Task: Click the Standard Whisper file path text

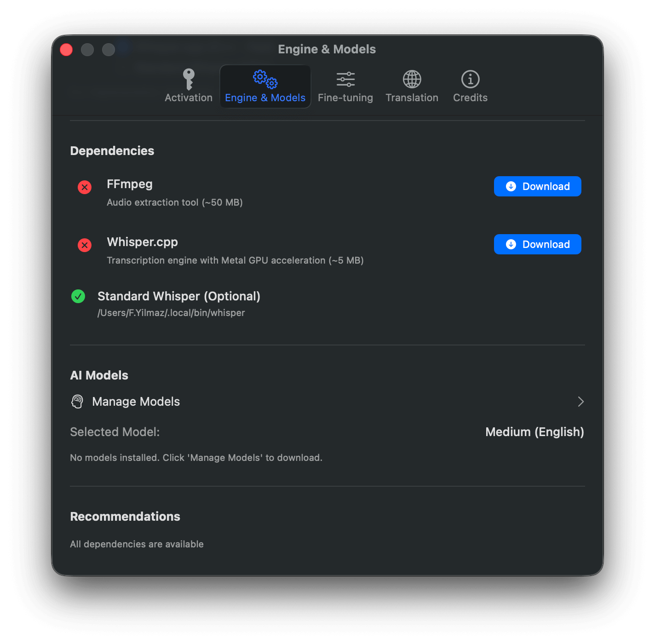Action: point(171,312)
